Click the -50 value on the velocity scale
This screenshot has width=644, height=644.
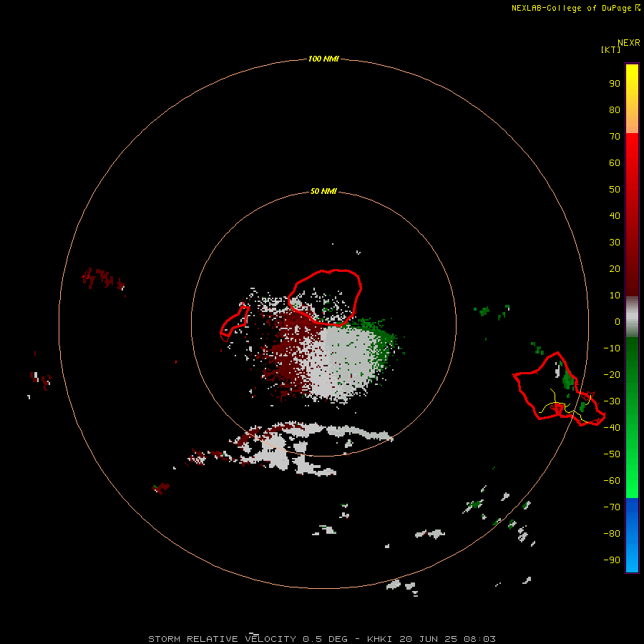tap(612, 454)
